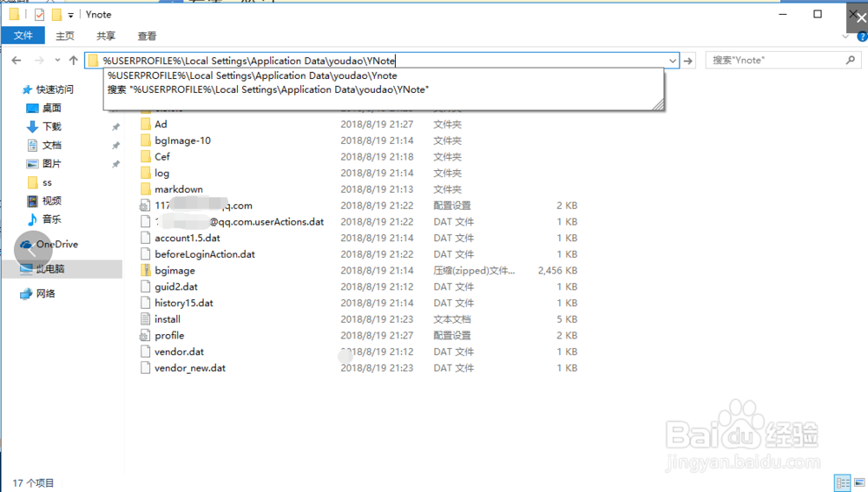Switch to details view in status bar
The width and height of the screenshot is (868, 492).
[843, 482]
